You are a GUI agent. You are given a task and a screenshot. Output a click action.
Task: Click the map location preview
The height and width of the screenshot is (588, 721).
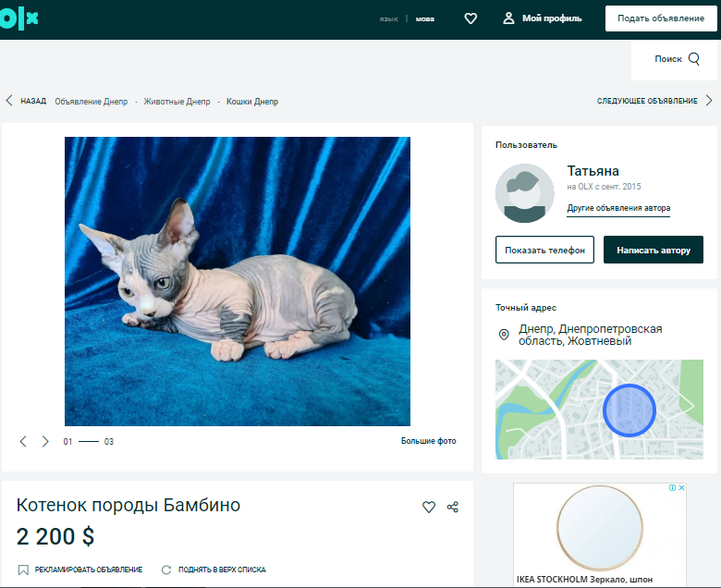click(x=599, y=409)
